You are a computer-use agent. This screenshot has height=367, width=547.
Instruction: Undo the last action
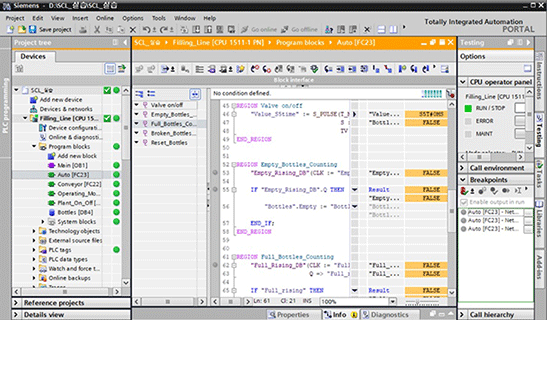[x=147, y=30]
